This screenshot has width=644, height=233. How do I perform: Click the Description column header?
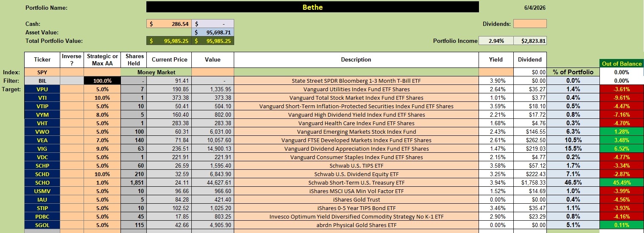pyautogui.click(x=356, y=60)
